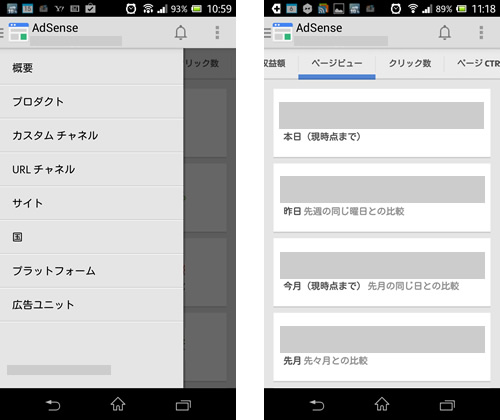The image size is (500, 420).
Task: Tap the AdSense logo with hamburger on the right phone
Action: [279, 32]
